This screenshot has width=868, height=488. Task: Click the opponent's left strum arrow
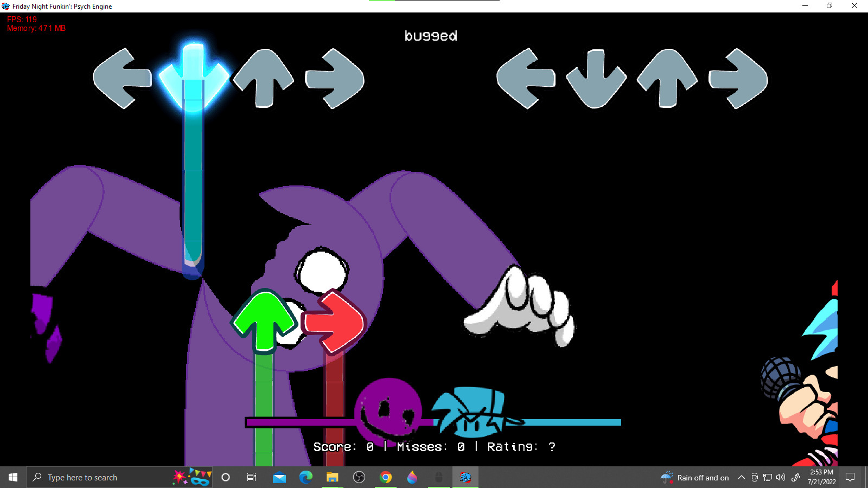tap(122, 79)
